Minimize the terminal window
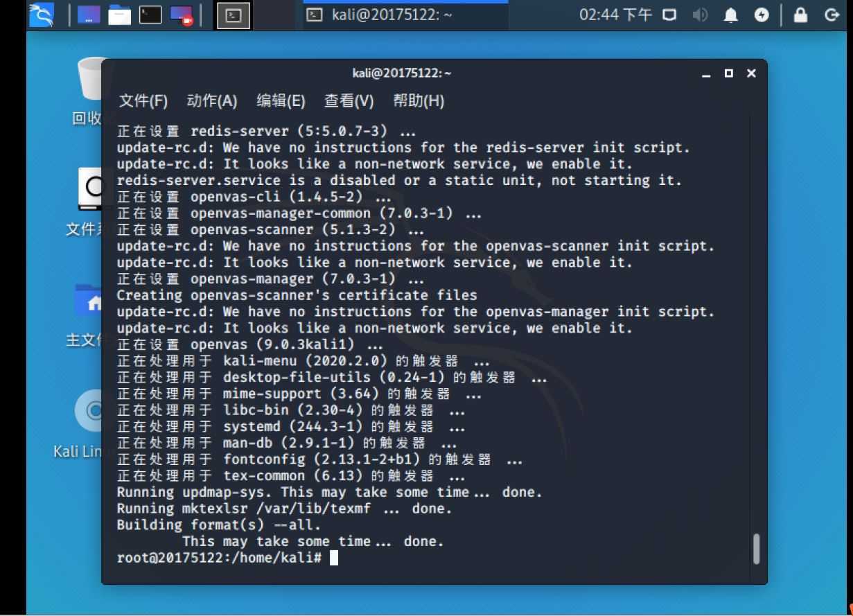This screenshot has width=853, height=616. pyautogui.click(x=706, y=73)
